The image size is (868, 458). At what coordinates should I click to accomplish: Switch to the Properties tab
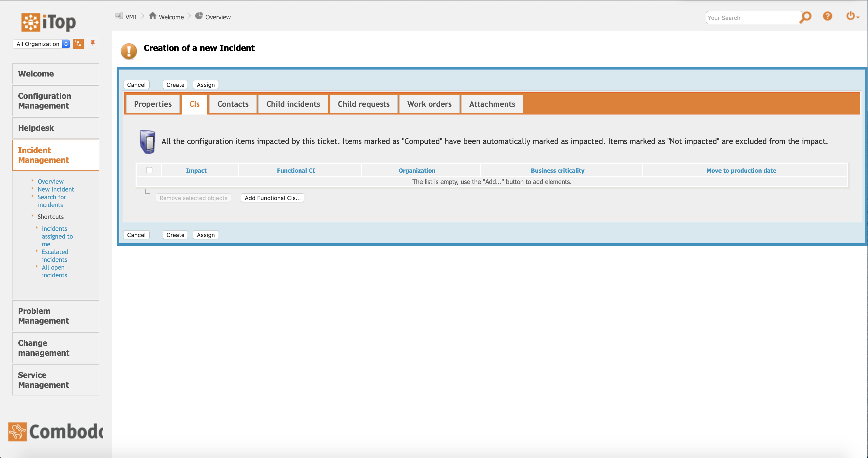click(x=153, y=104)
